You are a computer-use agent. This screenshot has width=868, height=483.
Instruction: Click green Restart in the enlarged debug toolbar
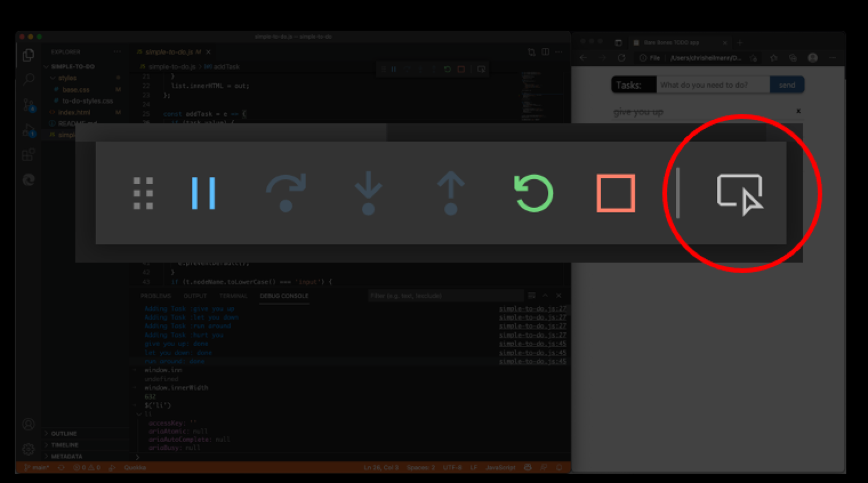pos(533,193)
